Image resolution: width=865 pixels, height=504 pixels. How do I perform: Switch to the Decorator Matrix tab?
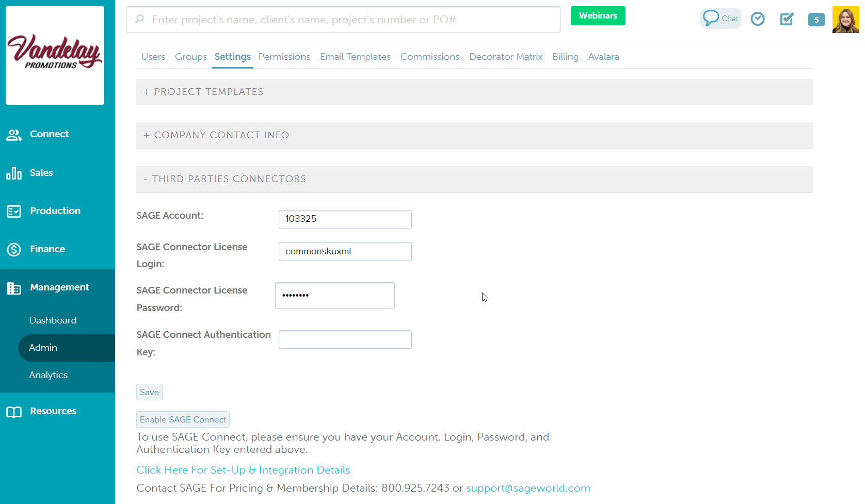pos(505,57)
